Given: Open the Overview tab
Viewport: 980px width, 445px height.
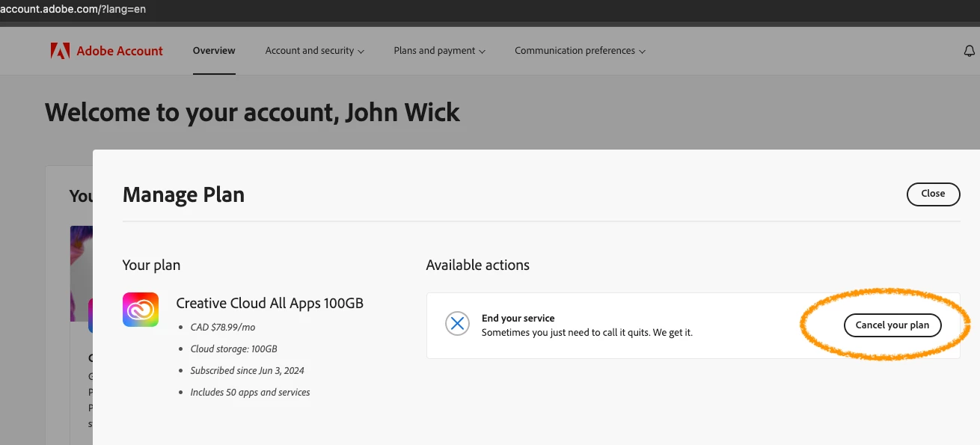Looking at the screenshot, I should tap(214, 51).
